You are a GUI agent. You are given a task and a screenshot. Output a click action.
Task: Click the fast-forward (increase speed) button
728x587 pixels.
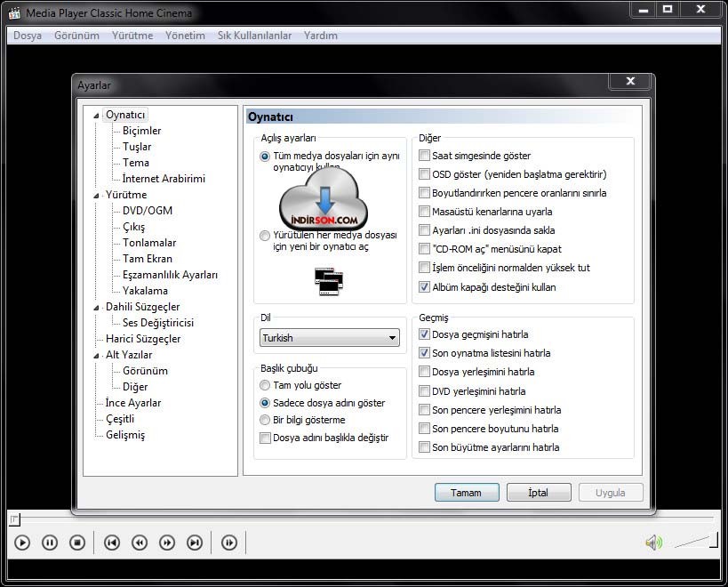pos(167,543)
